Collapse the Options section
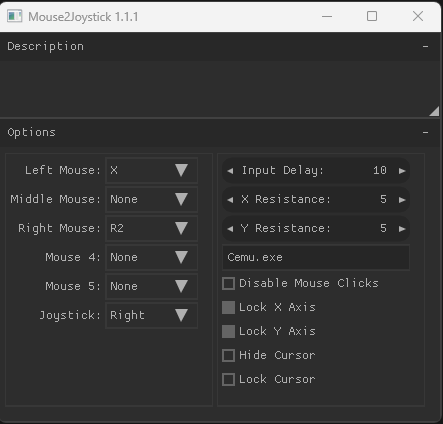This screenshot has height=424, width=443. (x=425, y=133)
